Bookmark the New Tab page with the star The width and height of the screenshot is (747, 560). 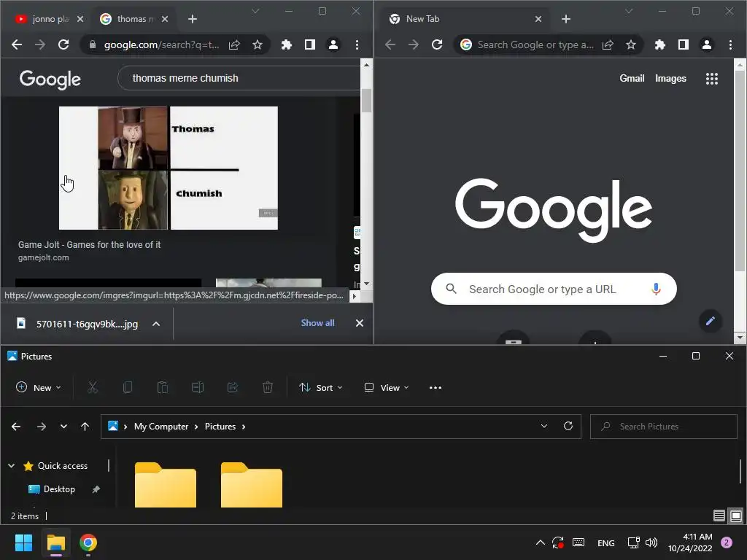[631, 44]
